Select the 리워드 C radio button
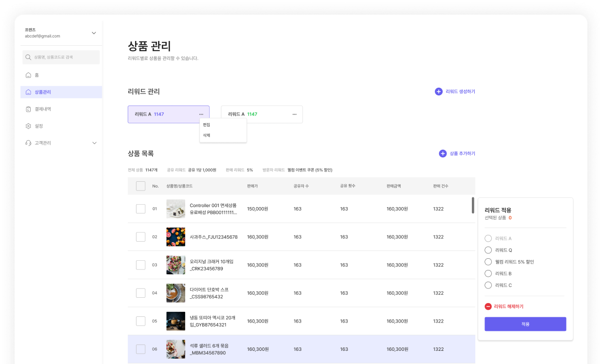The height and width of the screenshot is (364, 602). [488, 285]
